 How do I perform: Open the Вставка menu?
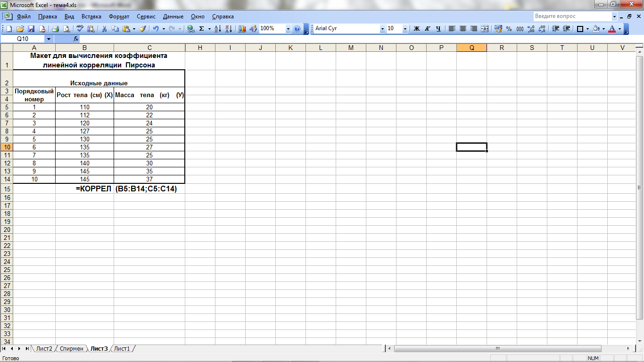click(91, 16)
